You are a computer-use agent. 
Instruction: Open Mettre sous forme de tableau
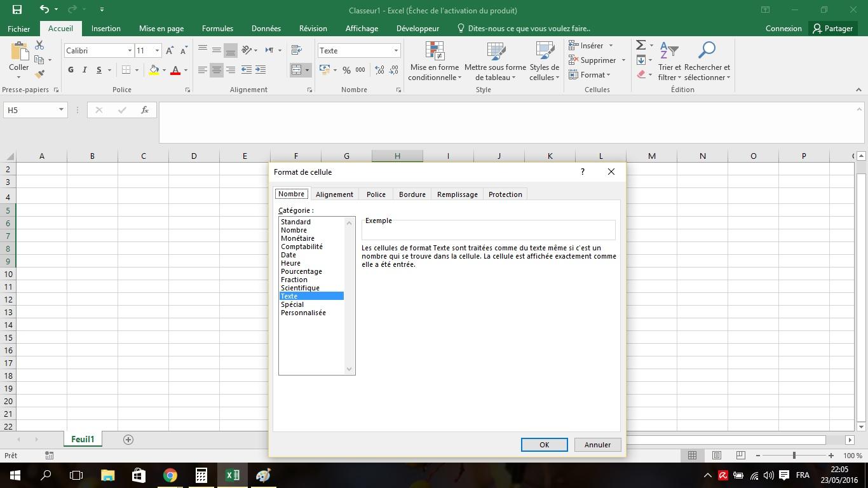coord(495,62)
